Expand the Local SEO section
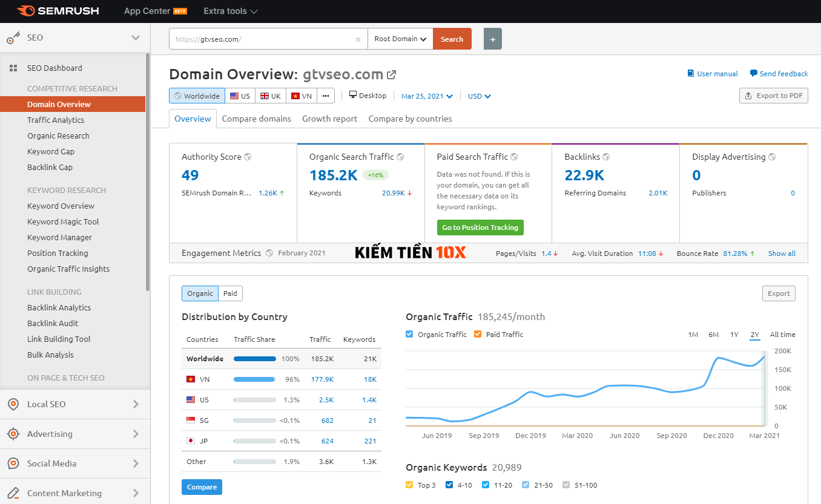 pyautogui.click(x=136, y=404)
